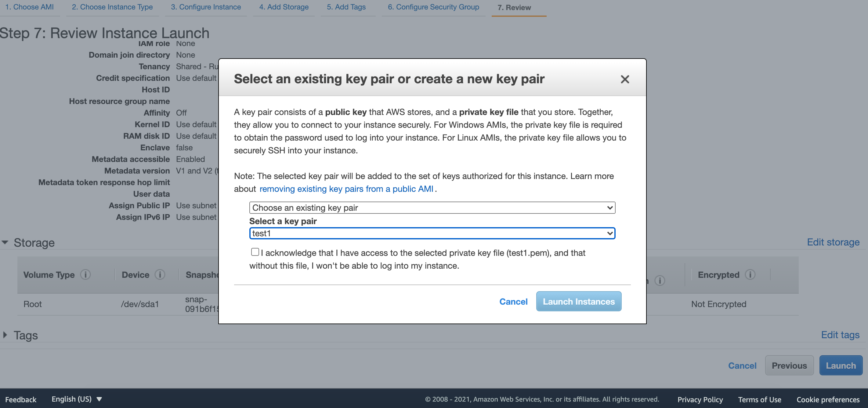This screenshot has width=868, height=408.
Task: Close the key pair dialog with X
Action: [625, 79]
